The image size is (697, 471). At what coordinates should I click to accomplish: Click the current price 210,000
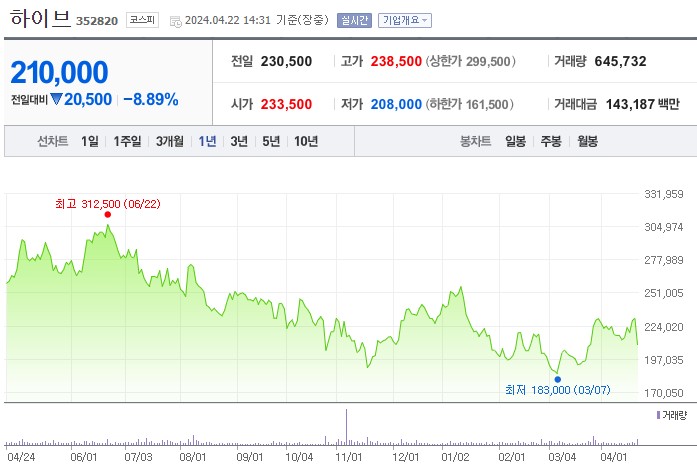59,72
